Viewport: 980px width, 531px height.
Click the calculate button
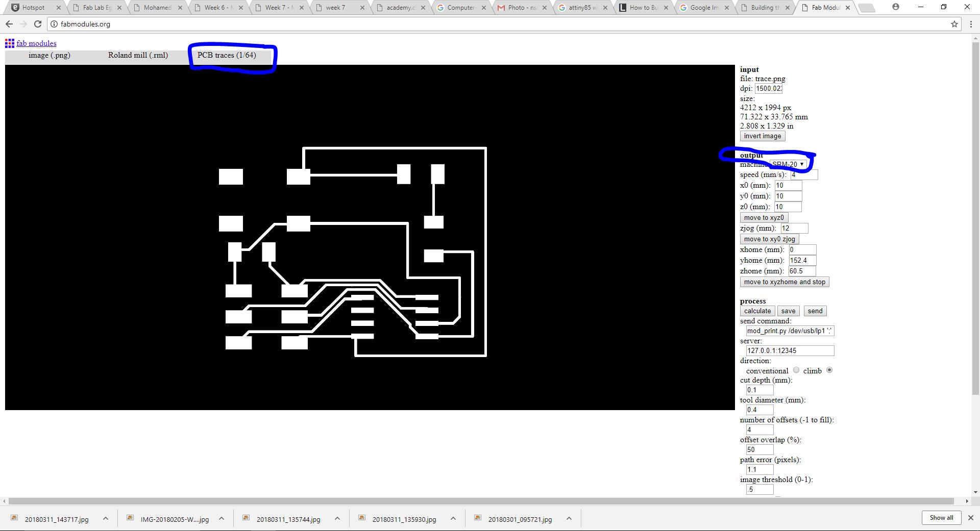tap(757, 311)
